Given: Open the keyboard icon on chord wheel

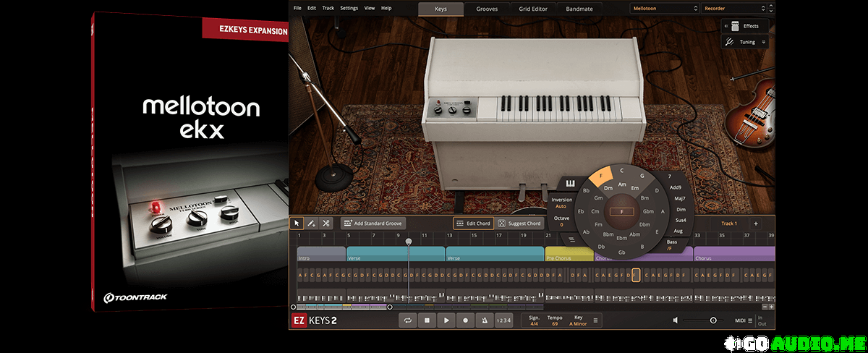Looking at the screenshot, I should [x=570, y=184].
